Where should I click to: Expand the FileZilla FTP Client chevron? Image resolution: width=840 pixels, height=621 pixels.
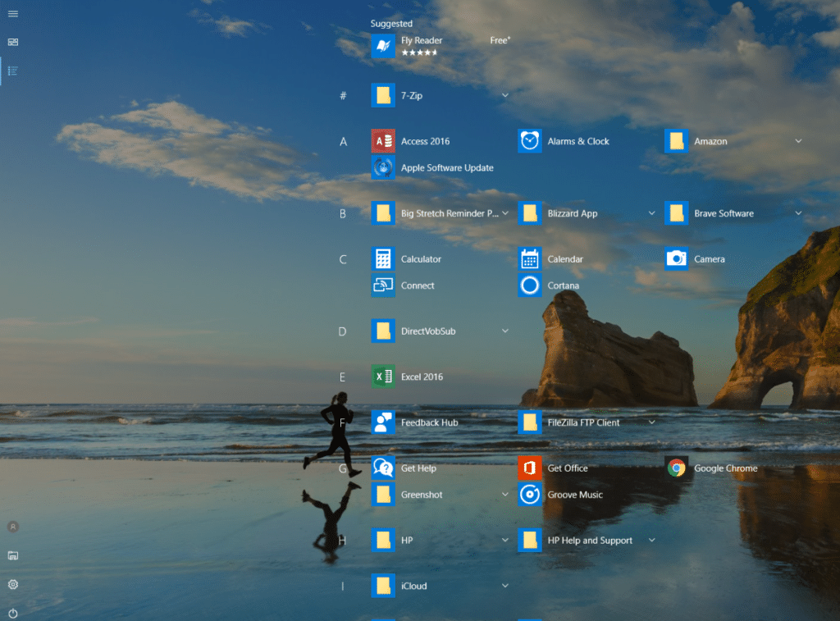(x=651, y=422)
